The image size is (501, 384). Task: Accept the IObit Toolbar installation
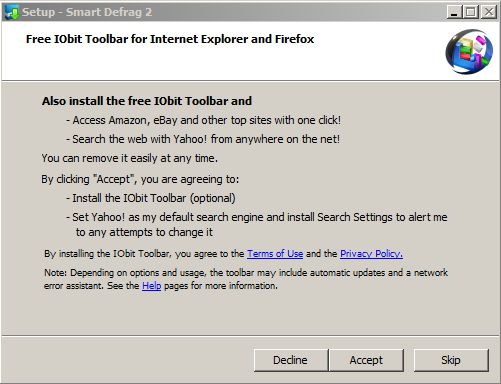tap(366, 360)
